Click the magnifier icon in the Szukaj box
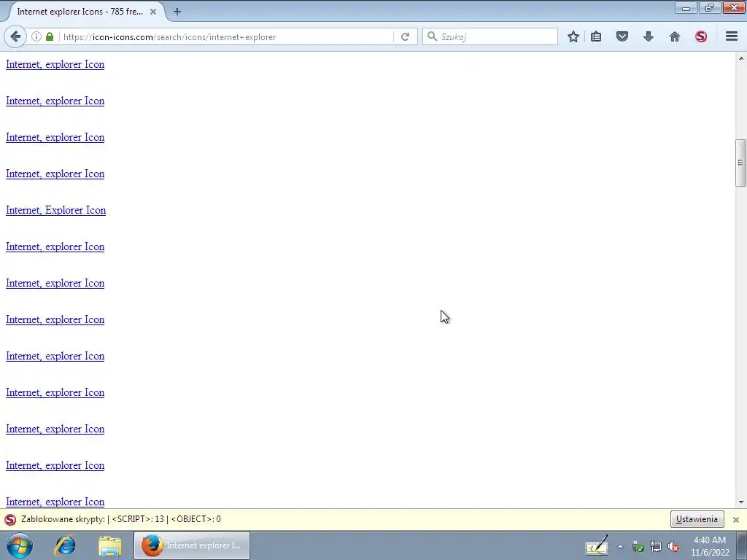 pyautogui.click(x=432, y=36)
